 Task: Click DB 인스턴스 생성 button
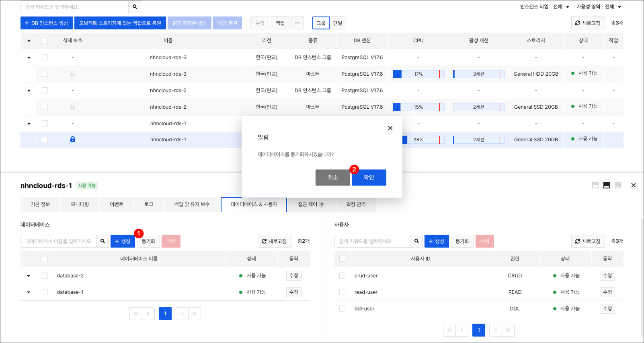(x=47, y=23)
